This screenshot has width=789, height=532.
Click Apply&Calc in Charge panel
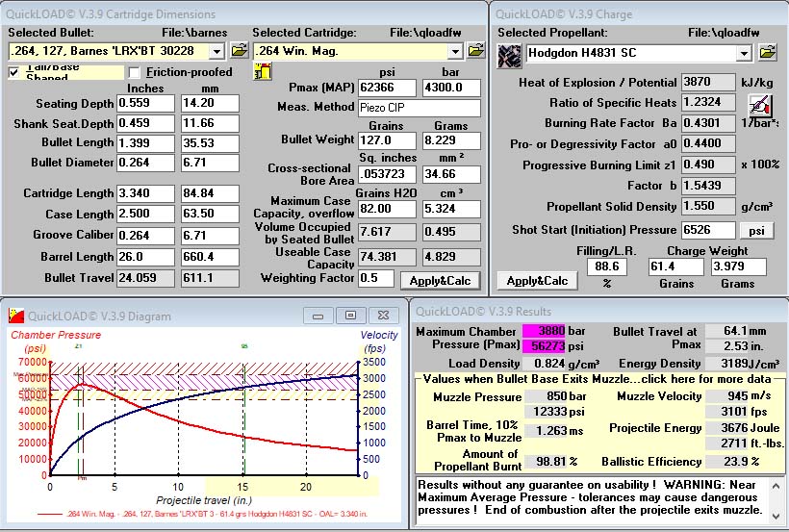coord(538,281)
